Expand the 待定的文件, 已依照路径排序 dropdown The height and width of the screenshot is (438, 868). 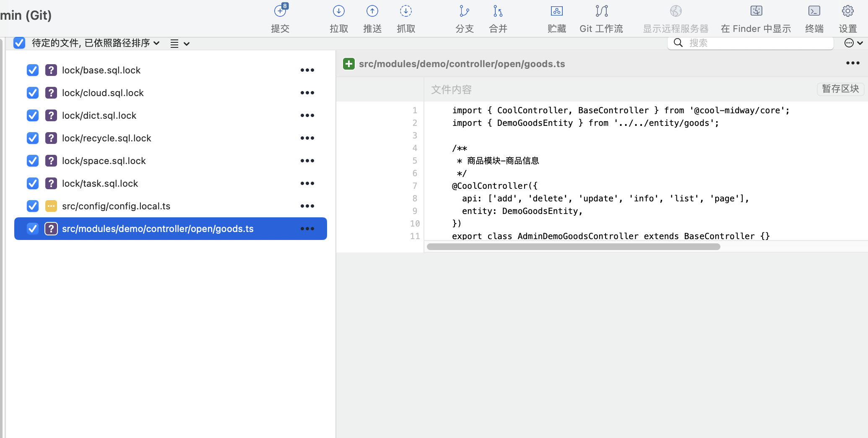pyautogui.click(x=96, y=43)
